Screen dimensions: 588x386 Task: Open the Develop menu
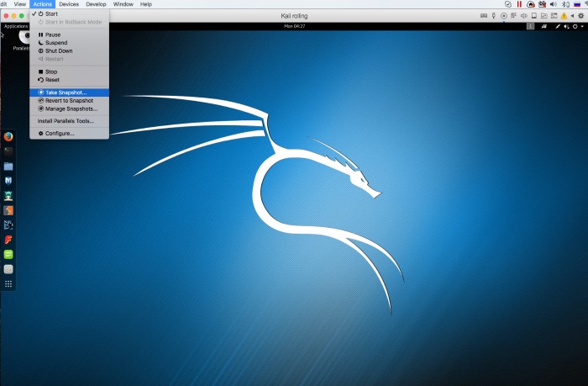click(96, 4)
